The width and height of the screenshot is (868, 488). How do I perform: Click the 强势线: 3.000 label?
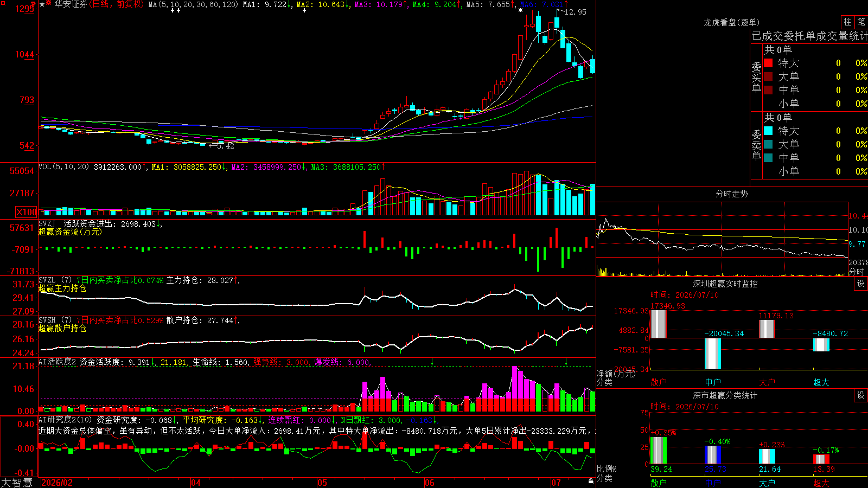coord(282,362)
